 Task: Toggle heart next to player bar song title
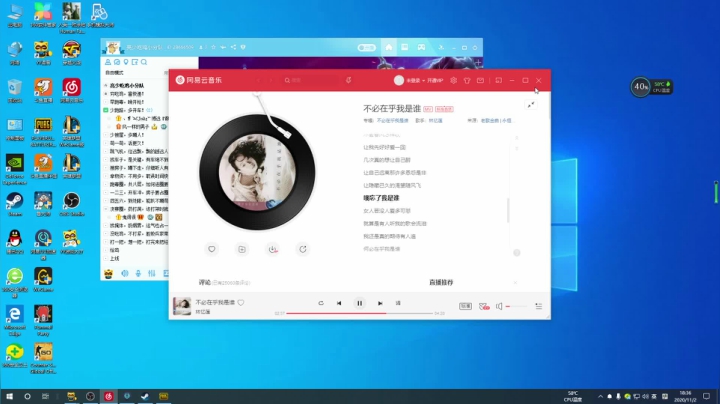pos(241,303)
